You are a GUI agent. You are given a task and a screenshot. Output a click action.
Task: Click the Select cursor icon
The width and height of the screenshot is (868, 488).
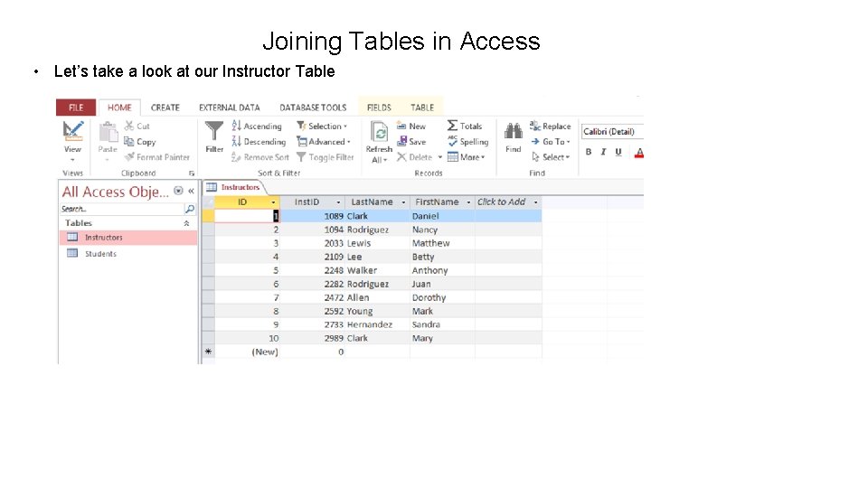point(535,157)
